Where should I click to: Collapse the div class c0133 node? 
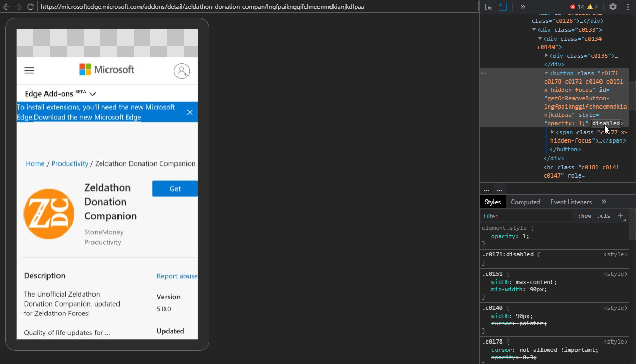(534, 30)
